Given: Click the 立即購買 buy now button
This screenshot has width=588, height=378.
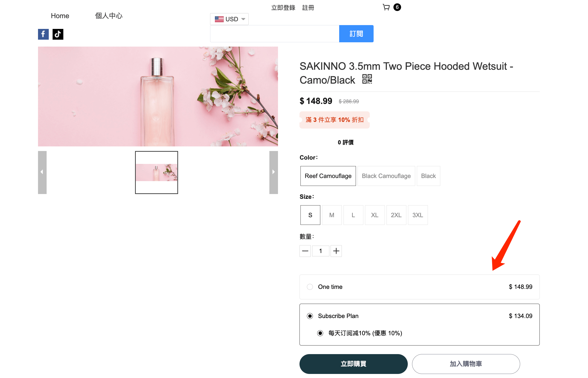Looking at the screenshot, I should [353, 364].
